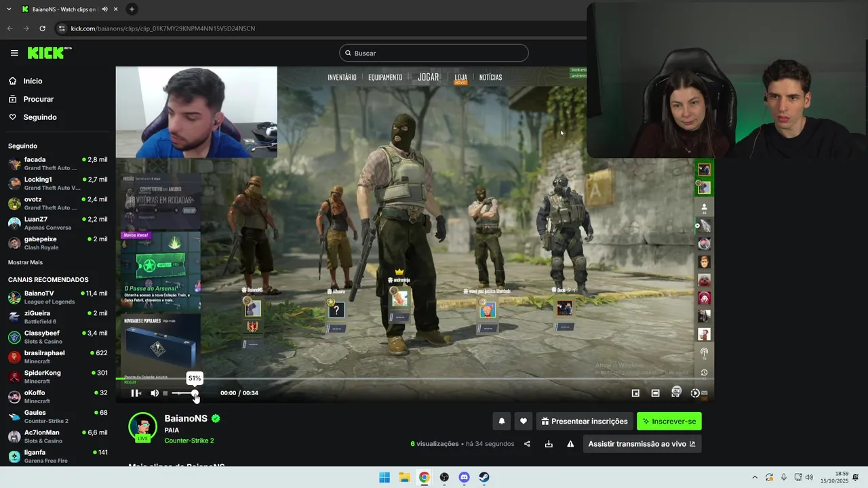
Task: Open a new browser tab
Action: [x=132, y=9]
